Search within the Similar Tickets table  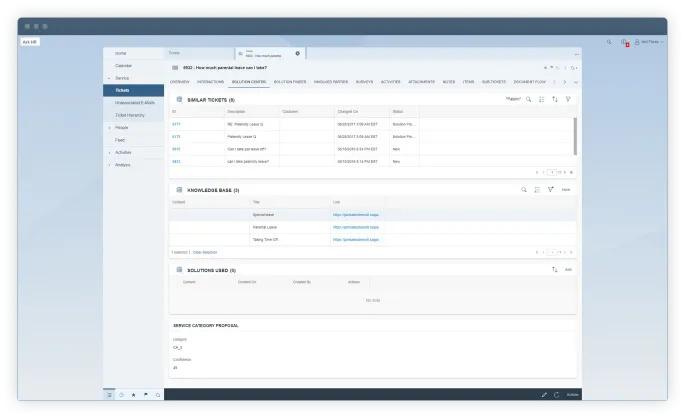pos(528,100)
